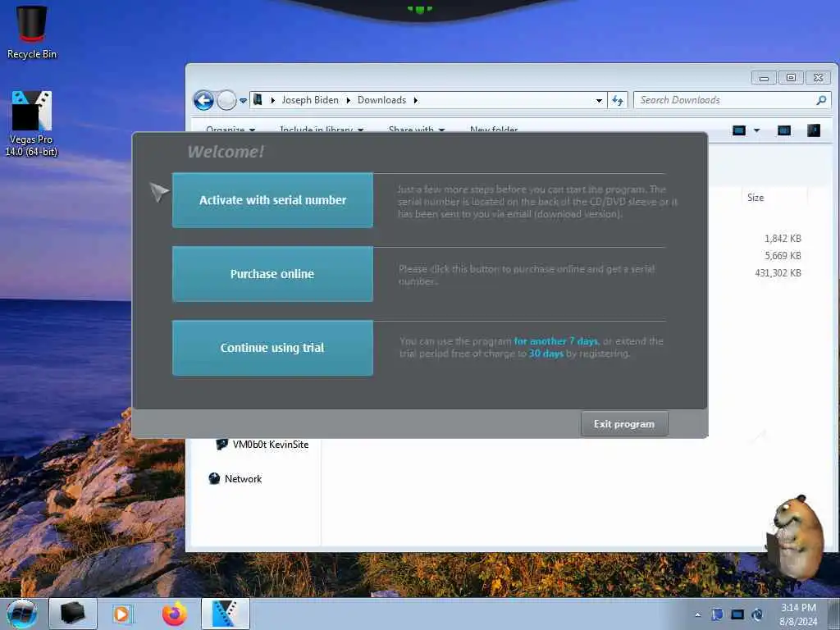Go back in the Explorer window
840x630 pixels.
[203, 100]
